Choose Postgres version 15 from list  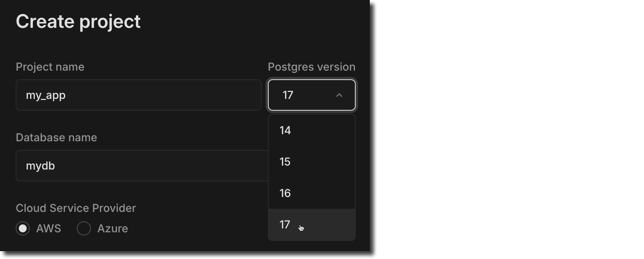click(x=311, y=162)
